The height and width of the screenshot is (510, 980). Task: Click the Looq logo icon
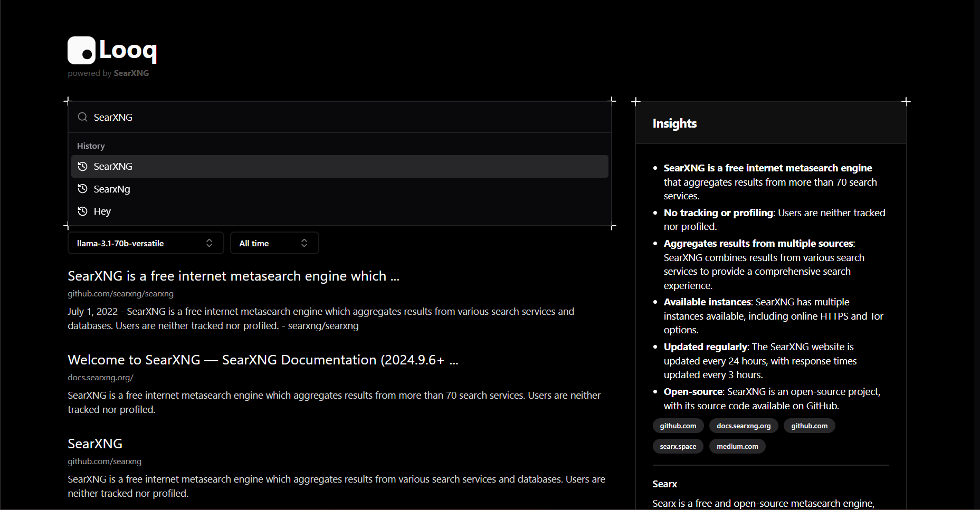tap(81, 50)
